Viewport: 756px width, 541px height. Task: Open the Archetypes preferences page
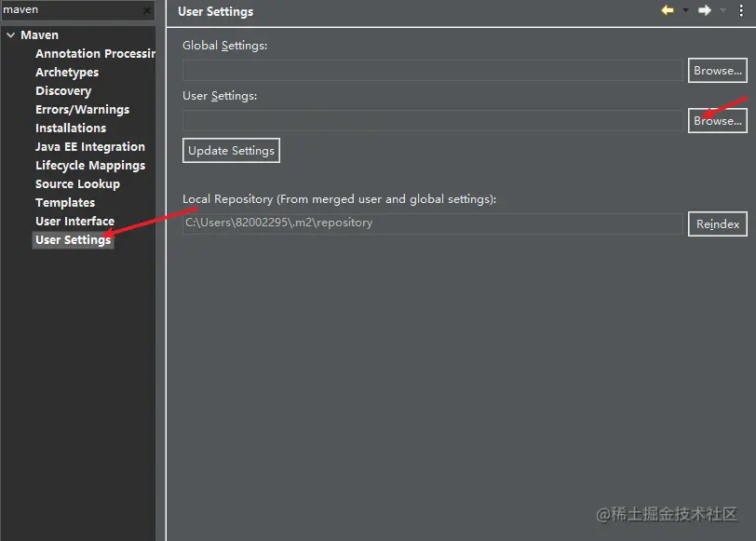(x=67, y=73)
